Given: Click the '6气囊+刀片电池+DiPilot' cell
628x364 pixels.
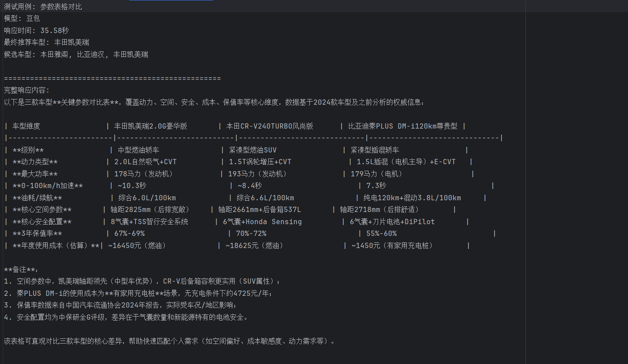Looking at the screenshot, I should pyautogui.click(x=392, y=222).
